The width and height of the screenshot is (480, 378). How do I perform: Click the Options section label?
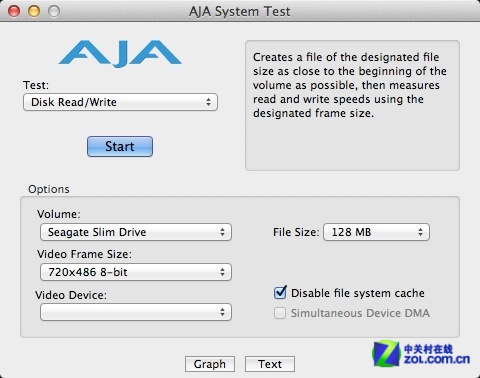pyautogui.click(x=49, y=189)
